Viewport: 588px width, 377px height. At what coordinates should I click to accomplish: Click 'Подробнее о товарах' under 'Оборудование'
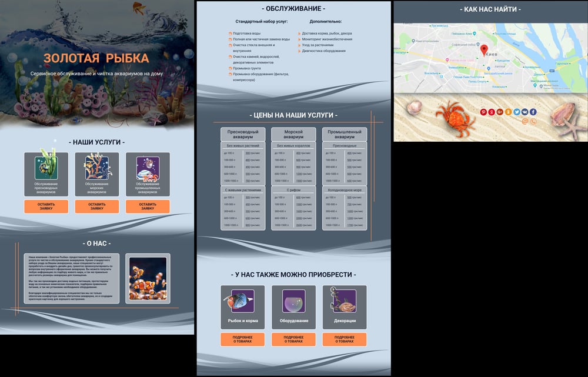click(293, 339)
